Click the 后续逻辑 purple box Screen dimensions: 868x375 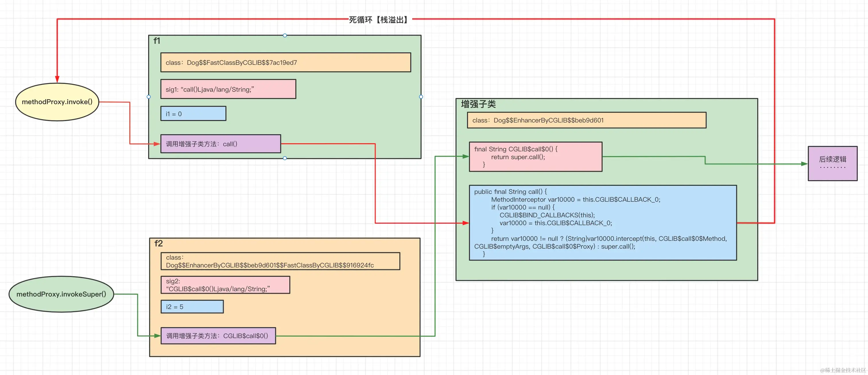(832, 164)
